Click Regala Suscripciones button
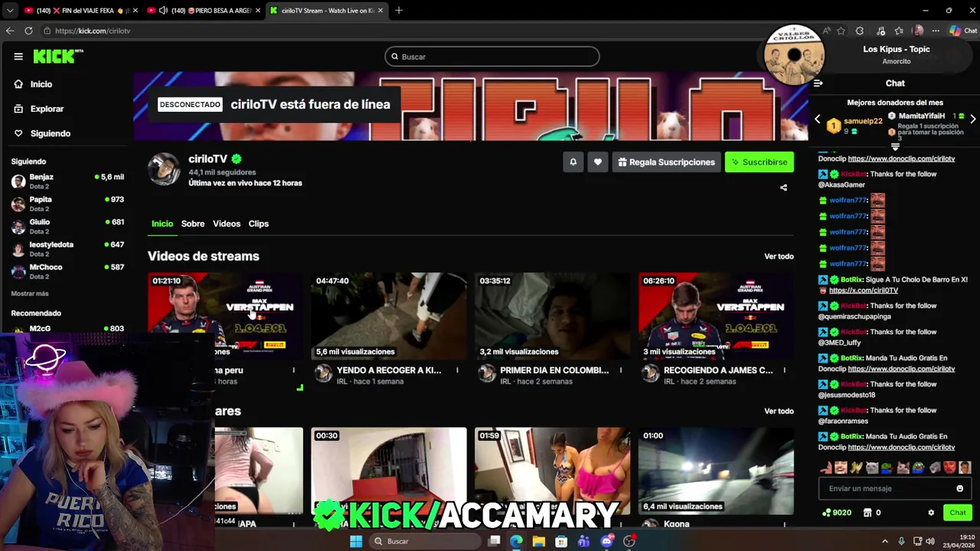The height and width of the screenshot is (551, 980). (x=666, y=162)
